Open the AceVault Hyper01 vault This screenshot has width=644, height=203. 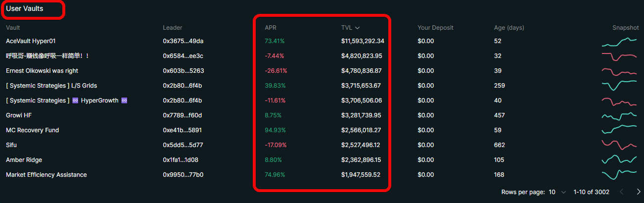point(34,41)
